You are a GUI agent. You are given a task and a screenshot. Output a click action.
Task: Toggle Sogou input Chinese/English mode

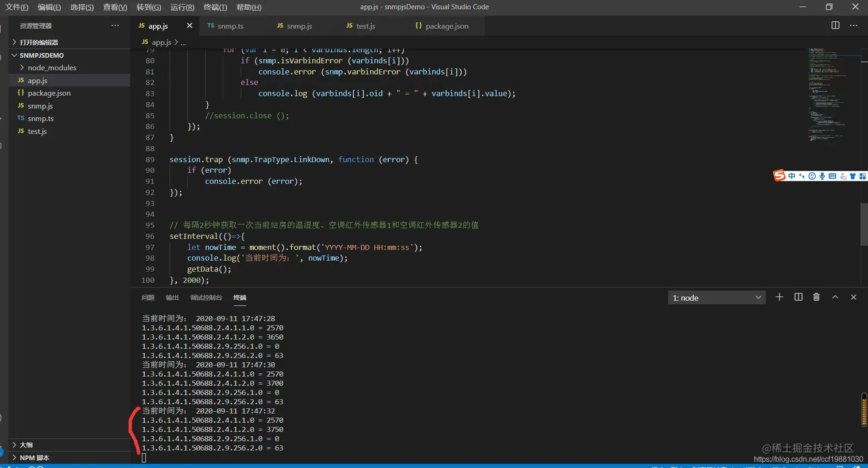click(792, 176)
